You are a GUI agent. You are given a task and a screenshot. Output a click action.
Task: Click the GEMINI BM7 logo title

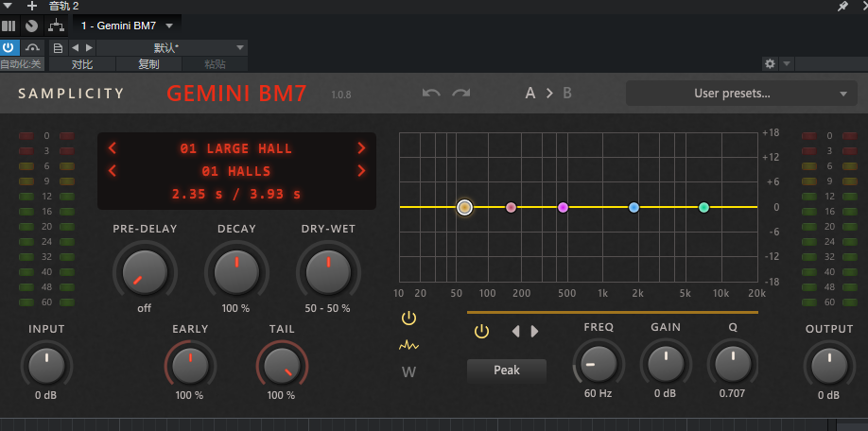coord(236,94)
